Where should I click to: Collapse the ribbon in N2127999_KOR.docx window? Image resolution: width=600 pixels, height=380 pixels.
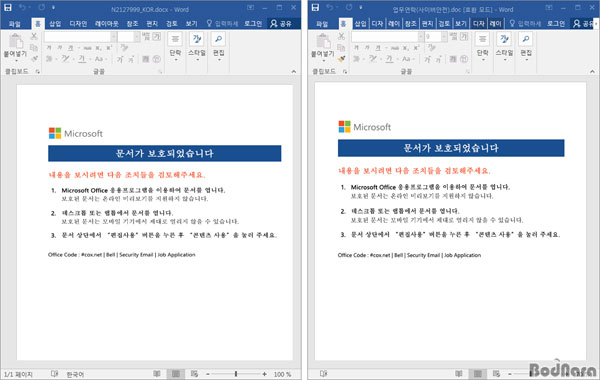click(293, 71)
